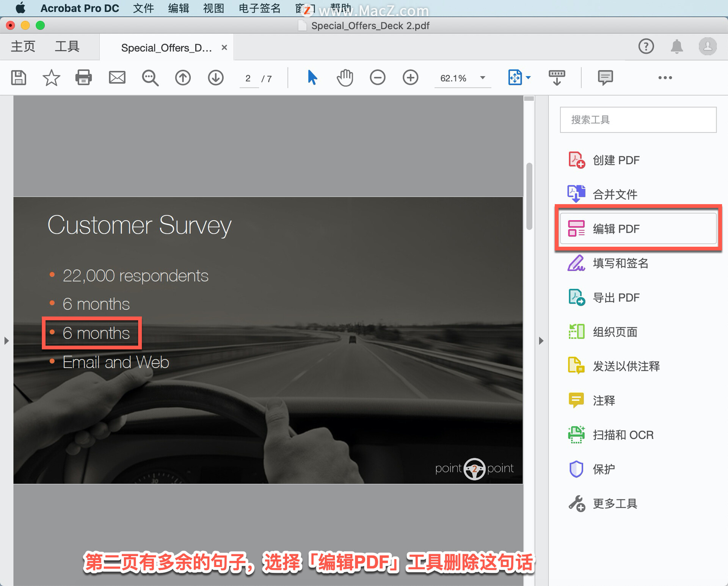The height and width of the screenshot is (586, 728).
Task: Switch to the 主页 tab
Action: pos(23,47)
